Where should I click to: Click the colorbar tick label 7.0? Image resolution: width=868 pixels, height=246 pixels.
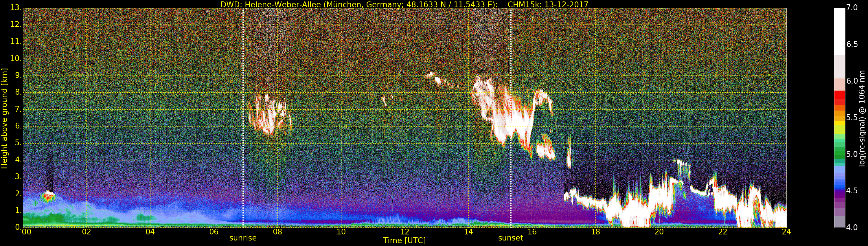tap(852, 8)
